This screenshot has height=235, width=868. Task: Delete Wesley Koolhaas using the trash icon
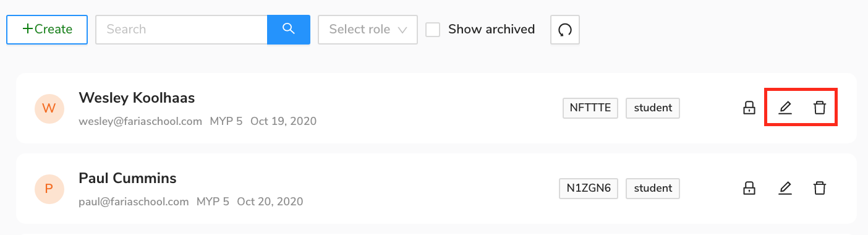point(820,108)
